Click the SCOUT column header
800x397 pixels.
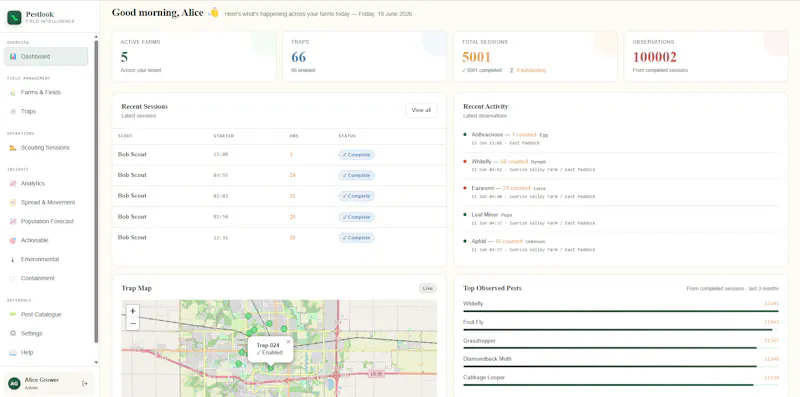[x=125, y=136]
